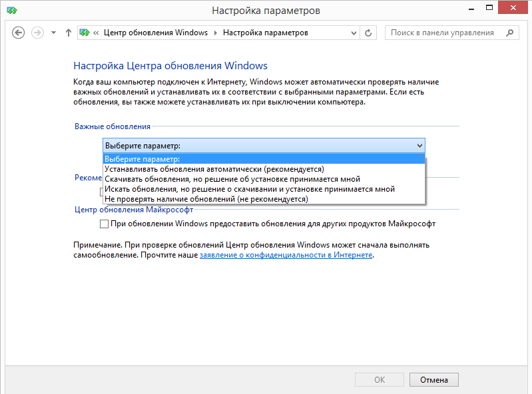Click the Windows Update icon in address bar
Viewport: 532px width, 394px height.
85,33
